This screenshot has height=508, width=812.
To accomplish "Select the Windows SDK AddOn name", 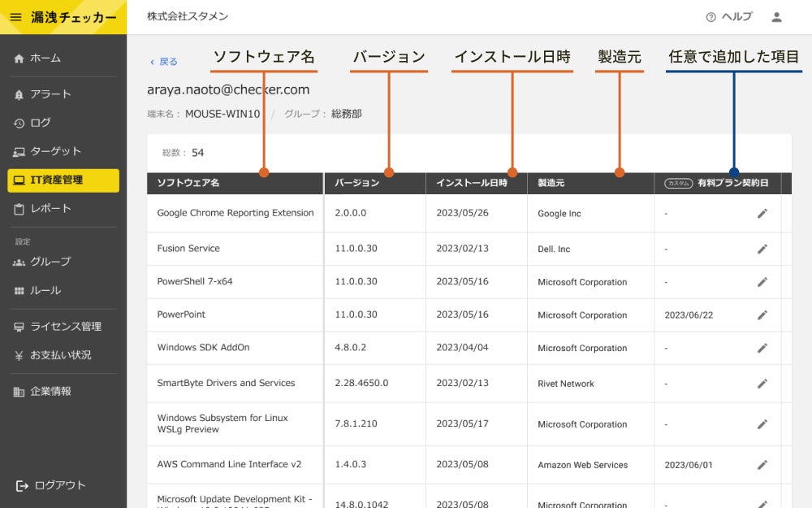I will click(x=203, y=347).
